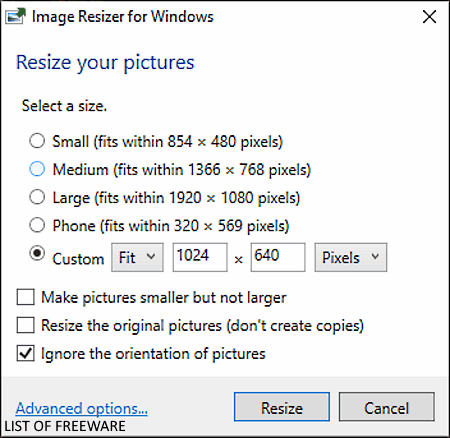Click the custom height field showing 640
The width and height of the screenshot is (450, 438).
click(278, 257)
